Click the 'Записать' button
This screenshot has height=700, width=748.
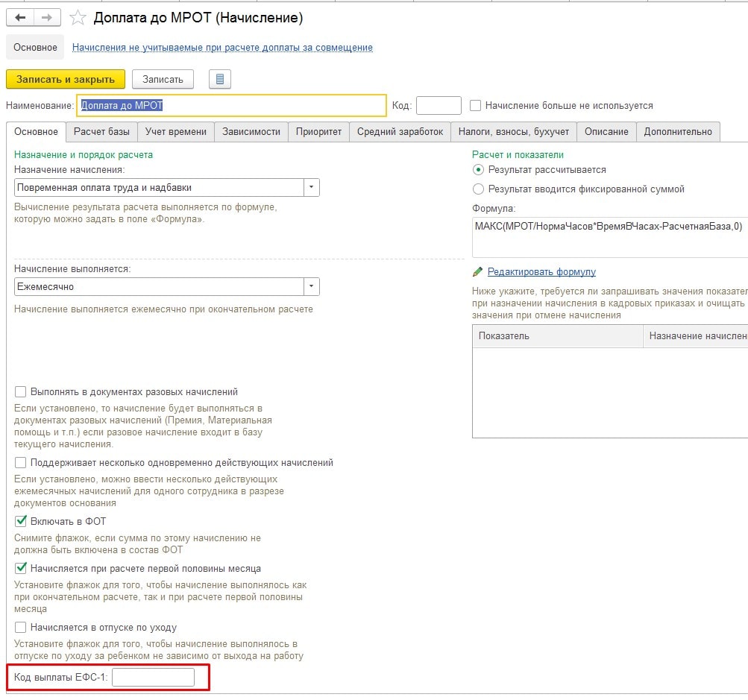click(163, 79)
